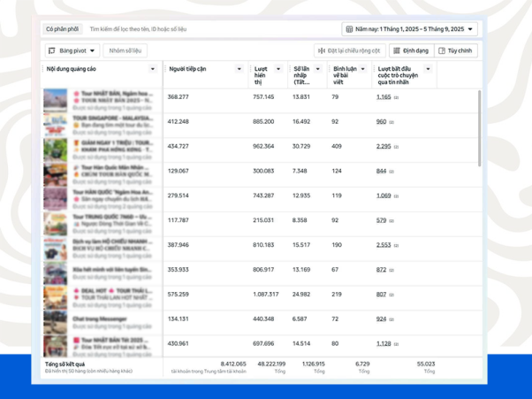Click the info icon next to 1.165

396,97
